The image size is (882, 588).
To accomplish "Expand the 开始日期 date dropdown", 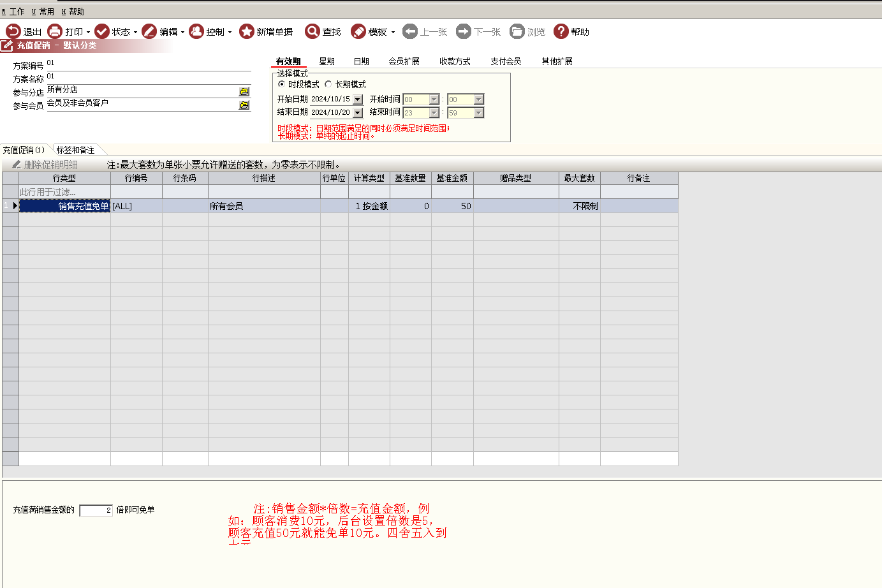I will (358, 99).
